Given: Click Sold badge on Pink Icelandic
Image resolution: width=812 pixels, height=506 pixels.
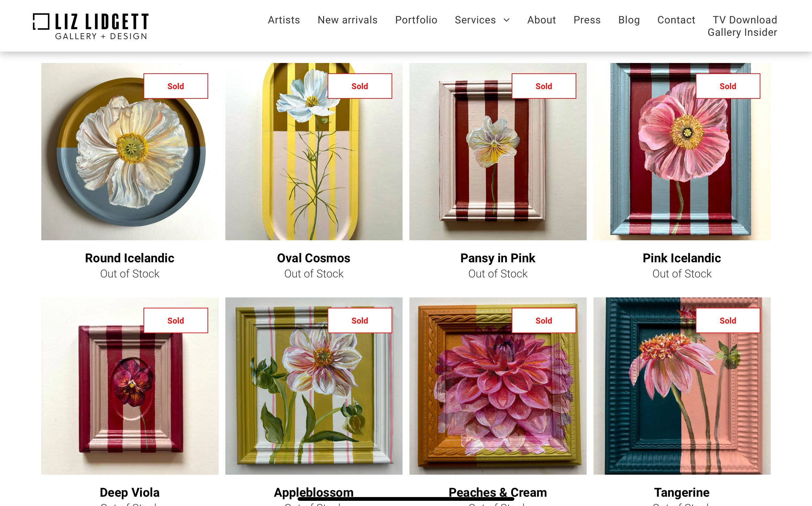Looking at the screenshot, I should 728,86.
